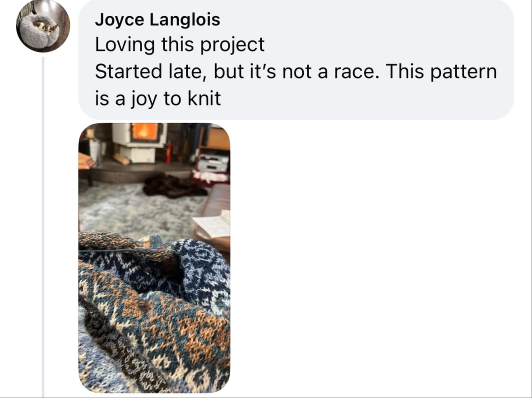Click the wood stove fire in the photo
The width and height of the screenshot is (532, 398).
[145, 132]
